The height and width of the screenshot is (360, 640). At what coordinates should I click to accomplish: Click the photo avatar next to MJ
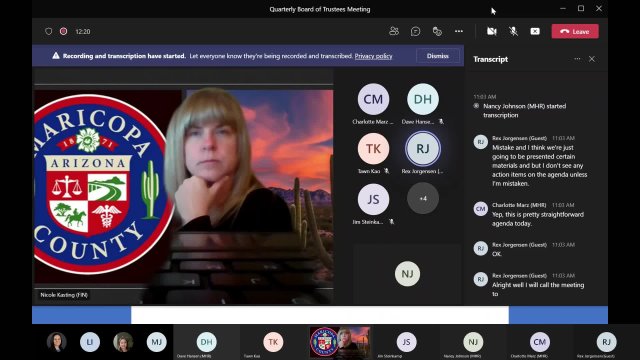(123, 342)
